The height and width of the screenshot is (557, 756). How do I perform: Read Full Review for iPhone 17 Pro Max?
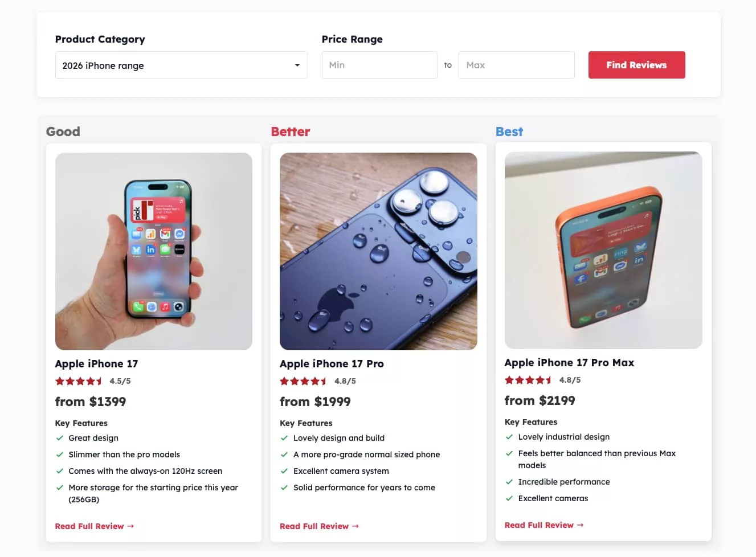pyautogui.click(x=544, y=525)
